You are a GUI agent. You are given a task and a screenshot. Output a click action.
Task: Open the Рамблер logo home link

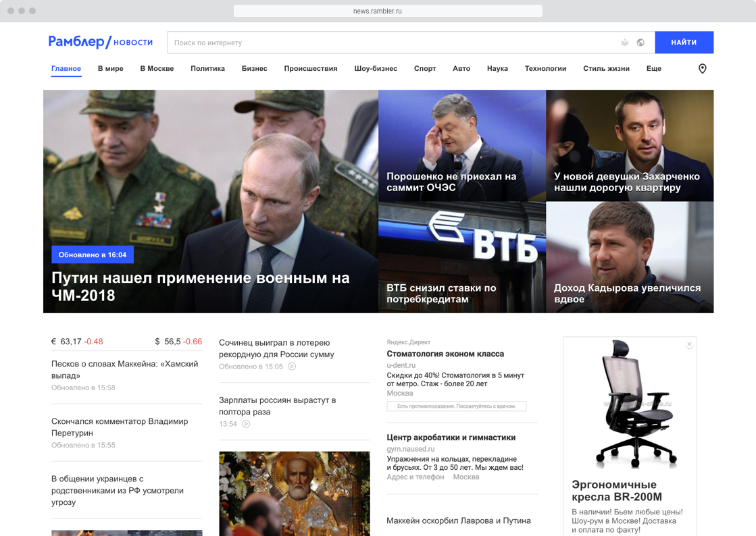coord(76,42)
